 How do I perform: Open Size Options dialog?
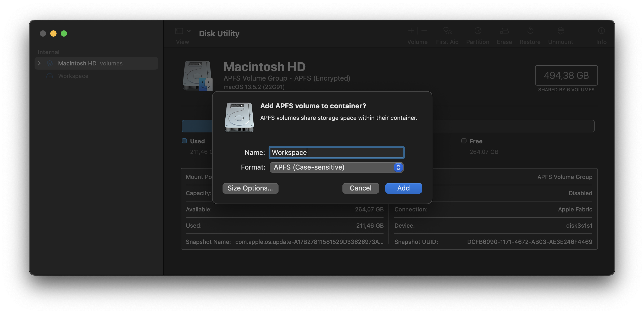click(x=250, y=188)
